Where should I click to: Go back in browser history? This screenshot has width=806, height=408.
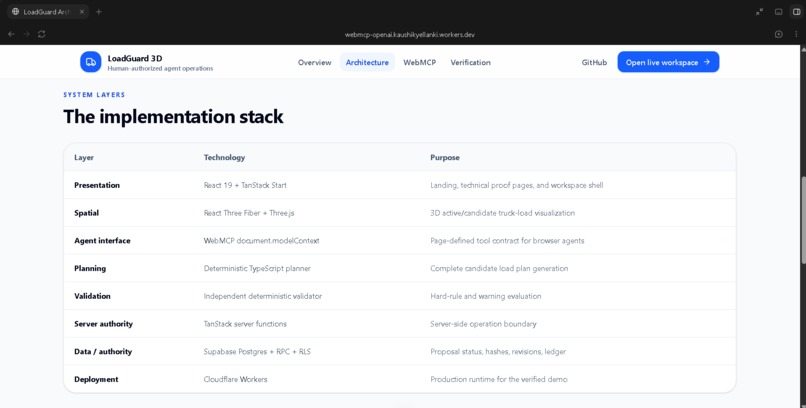point(11,34)
